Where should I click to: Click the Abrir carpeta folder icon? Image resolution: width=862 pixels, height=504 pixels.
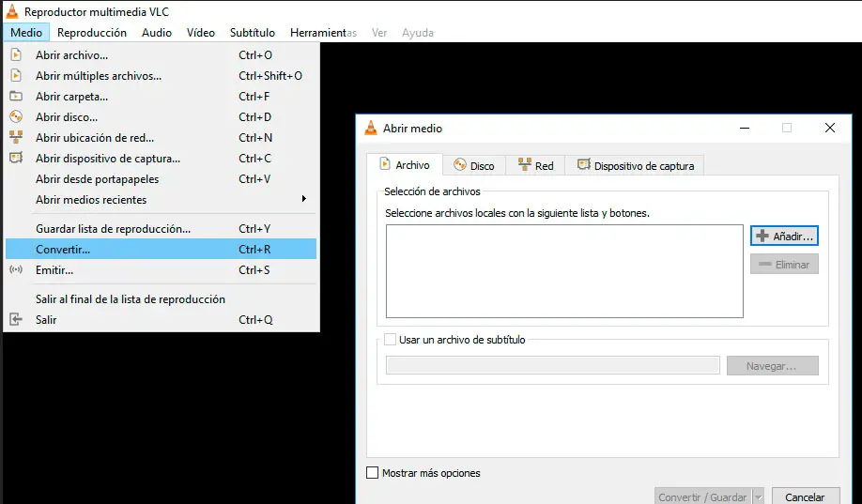point(16,96)
